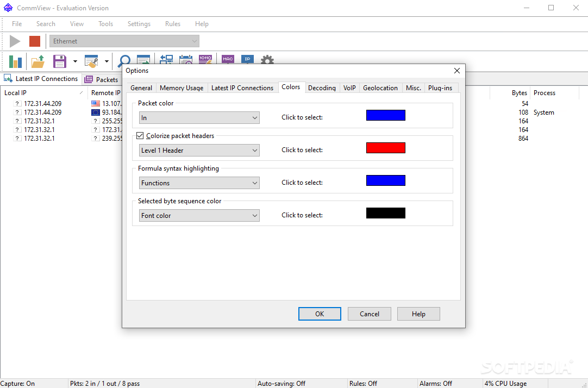The height and width of the screenshot is (388, 588).
Task: Switch to the Plug-ins tab
Action: point(440,87)
